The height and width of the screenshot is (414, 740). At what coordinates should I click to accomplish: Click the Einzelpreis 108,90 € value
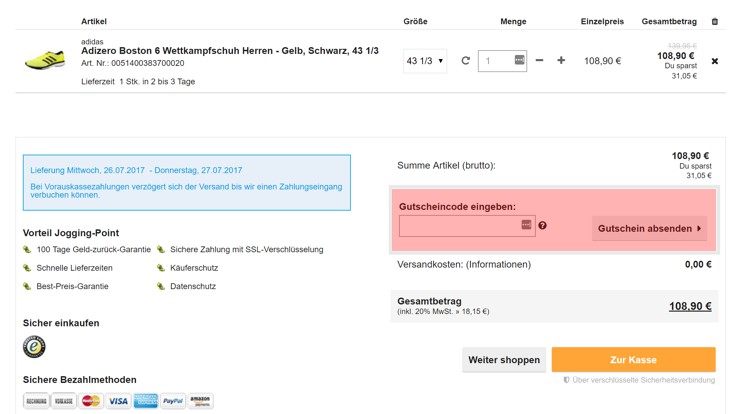[x=603, y=61]
